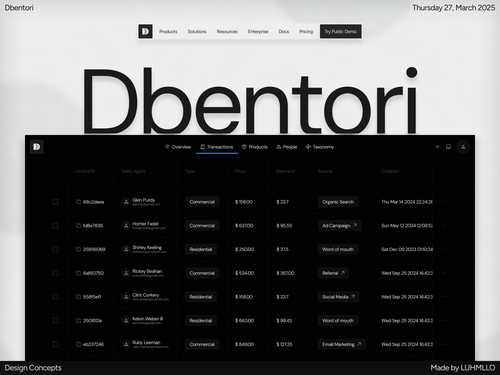The width and height of the screenshot is (500, 375).
Task: Click the payment value $ 267.00
Action: click(x=285, y=273)
